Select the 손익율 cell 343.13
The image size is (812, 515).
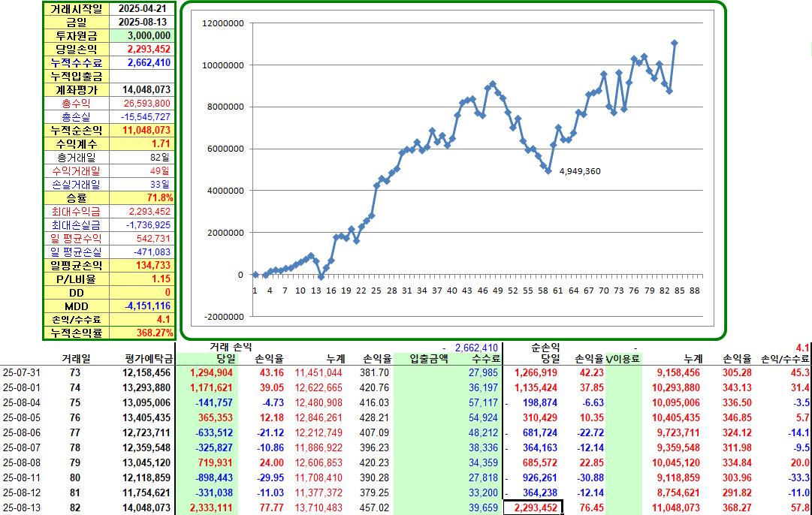(x=737, y=387)
